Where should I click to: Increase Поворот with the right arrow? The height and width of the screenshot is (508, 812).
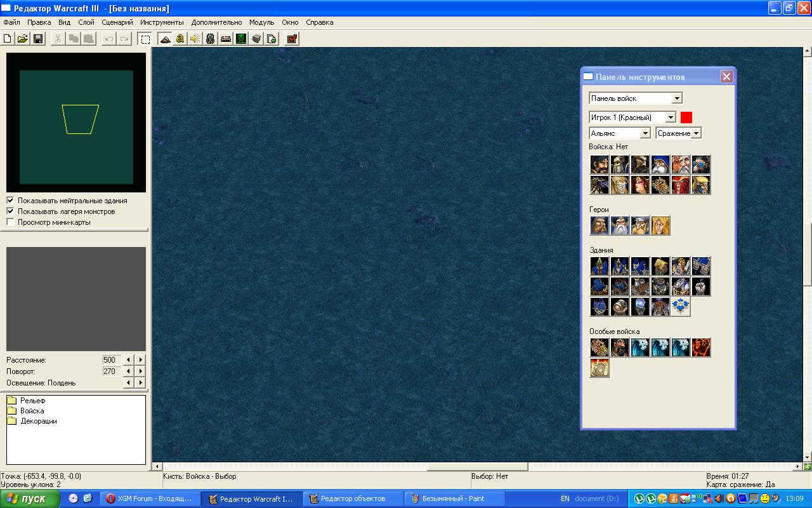pos(140,371)
